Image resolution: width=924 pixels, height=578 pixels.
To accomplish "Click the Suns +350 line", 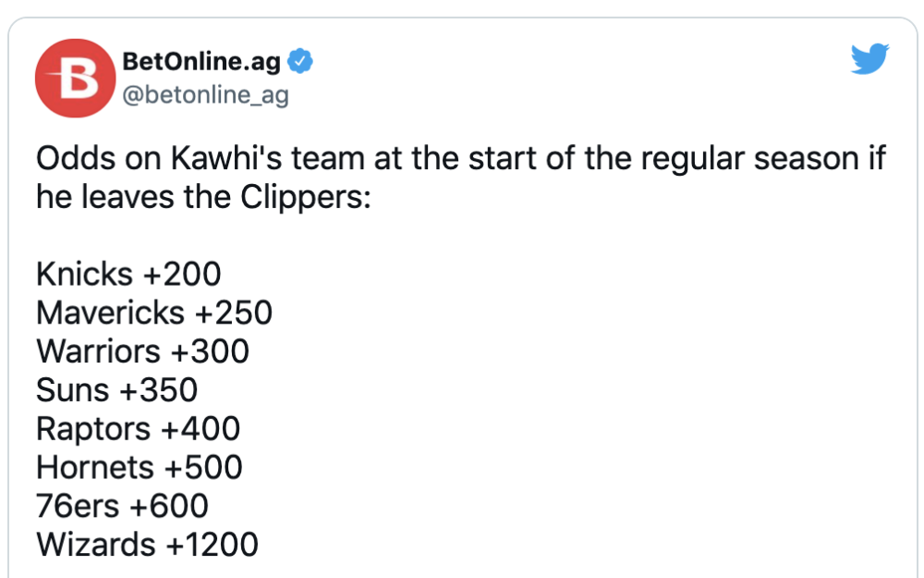I will tap(116, 390).
